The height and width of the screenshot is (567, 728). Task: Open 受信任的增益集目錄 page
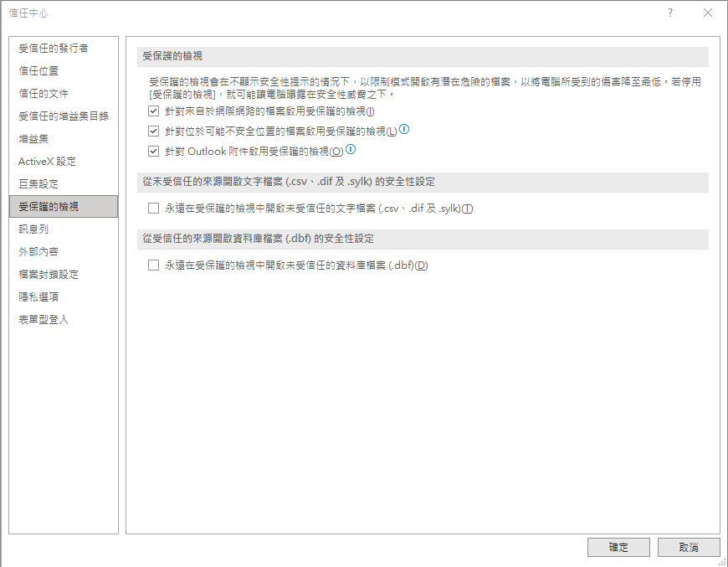tap(64, 116)
